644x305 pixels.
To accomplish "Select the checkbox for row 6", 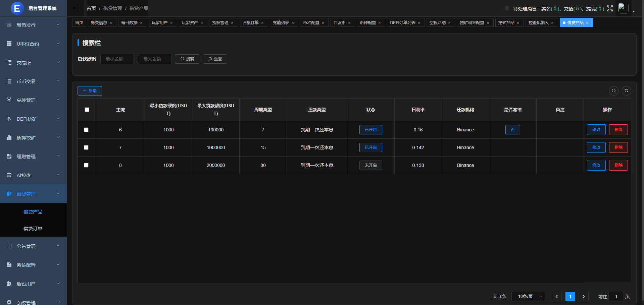I will (86, 130).
